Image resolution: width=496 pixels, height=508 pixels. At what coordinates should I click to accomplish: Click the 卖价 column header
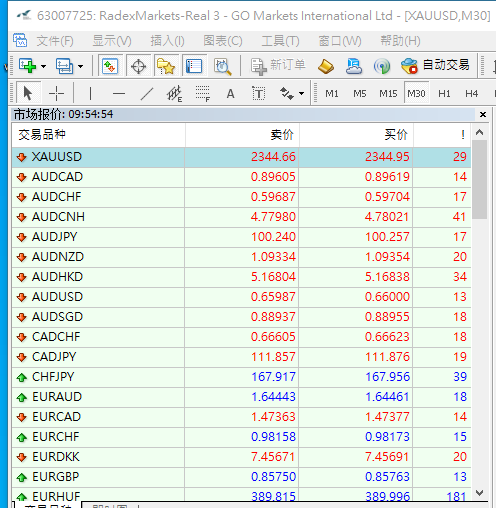coord(242,135)
